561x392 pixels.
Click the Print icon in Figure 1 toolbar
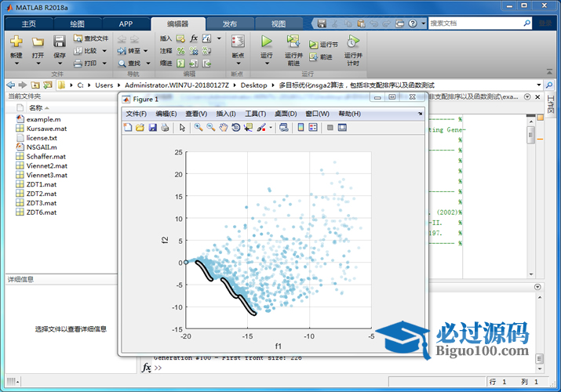(x=165, y=127)
